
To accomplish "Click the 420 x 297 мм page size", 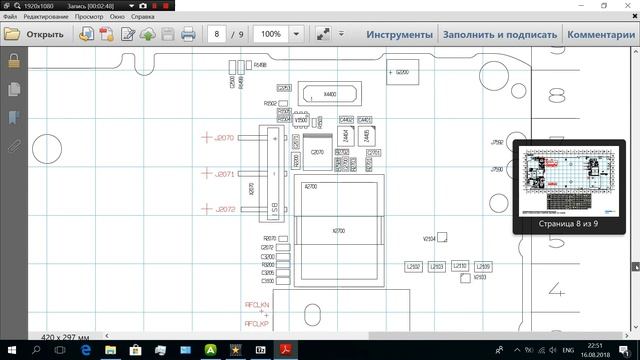I will (x=65, y=338).
